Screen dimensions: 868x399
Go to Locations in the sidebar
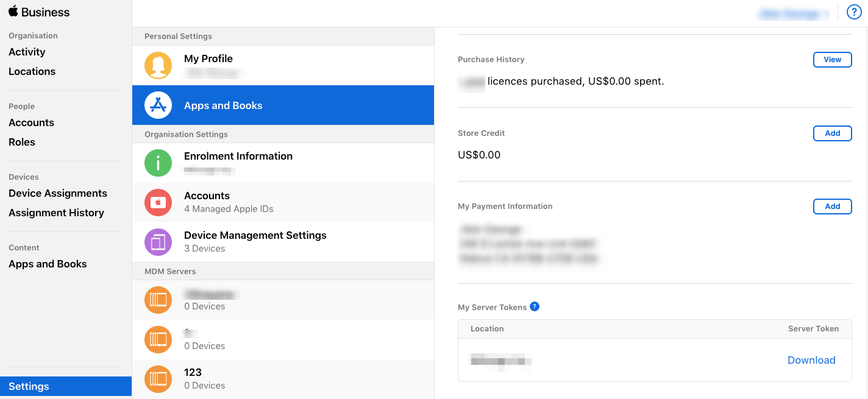32,71
